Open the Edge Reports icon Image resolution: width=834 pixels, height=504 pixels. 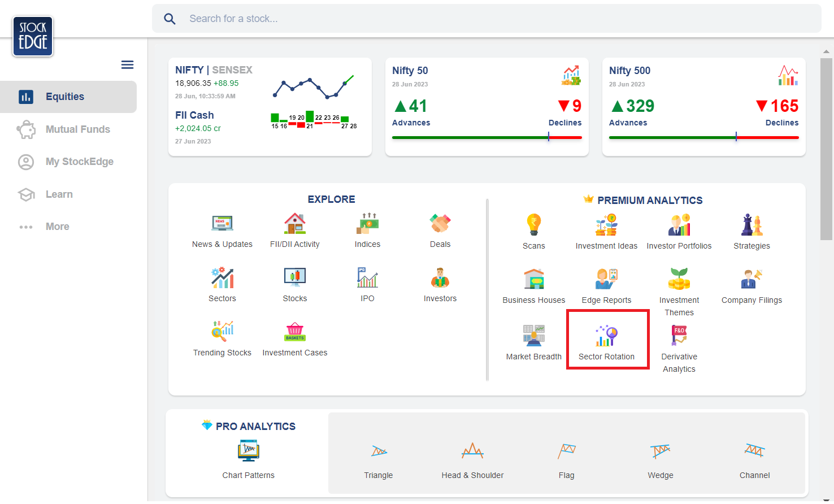[x=606, y=279]
